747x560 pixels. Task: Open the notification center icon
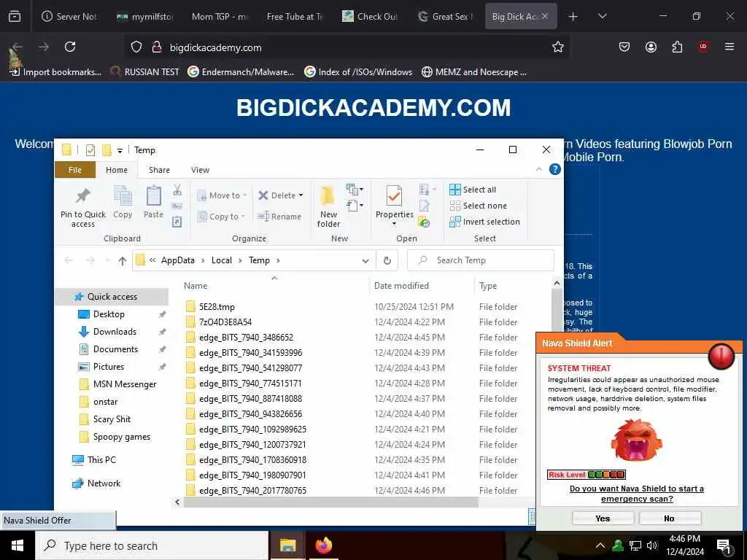(x=724, y=545)
